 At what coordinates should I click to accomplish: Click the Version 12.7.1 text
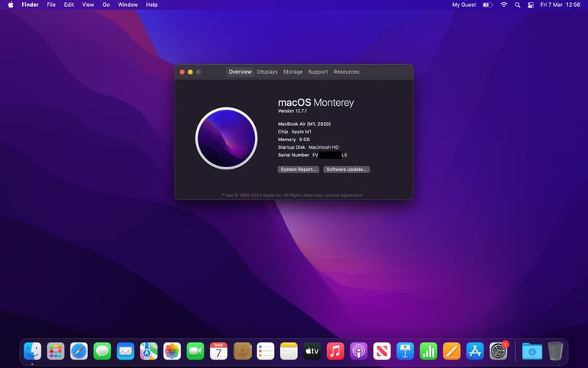click(292, 111)
